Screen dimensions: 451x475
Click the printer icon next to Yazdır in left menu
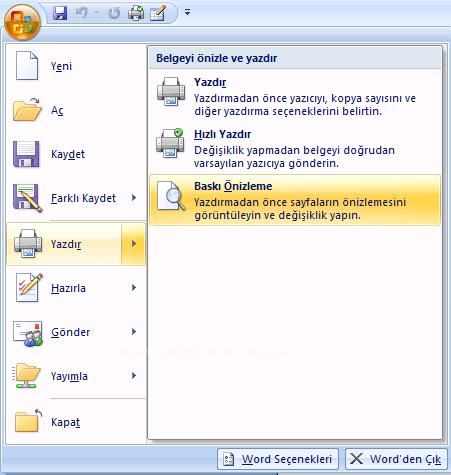(x=28, y=243)
